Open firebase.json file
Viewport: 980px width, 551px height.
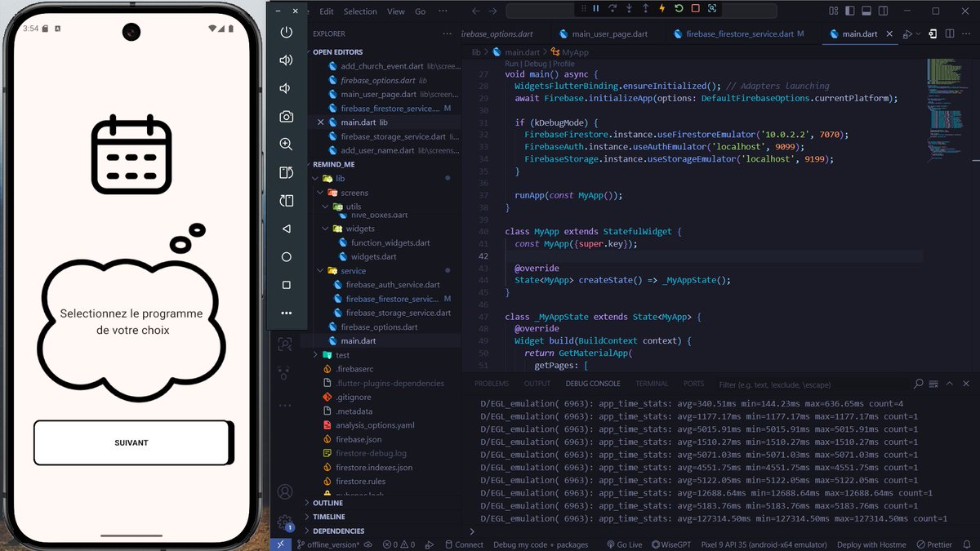click(x=359, y=439)
